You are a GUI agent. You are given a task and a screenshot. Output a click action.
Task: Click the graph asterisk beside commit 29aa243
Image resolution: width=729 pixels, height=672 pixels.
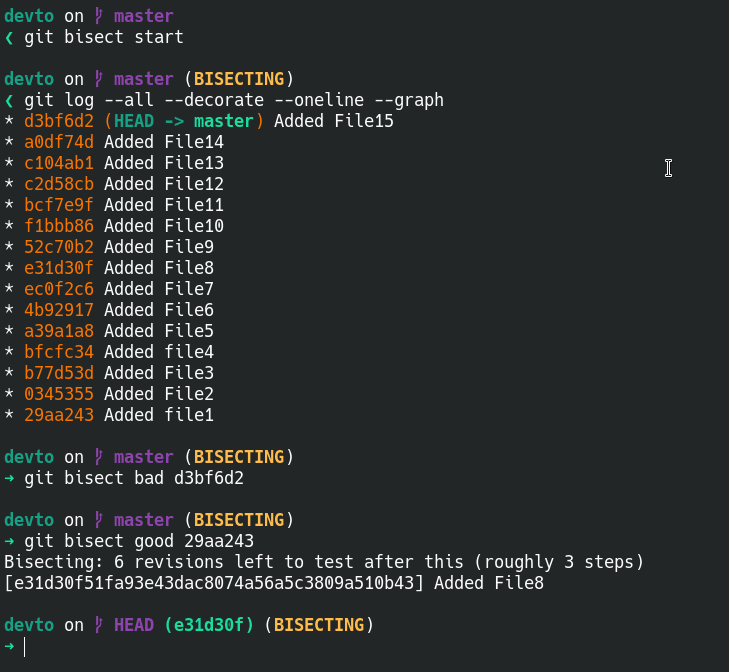[x=9, y=415]
